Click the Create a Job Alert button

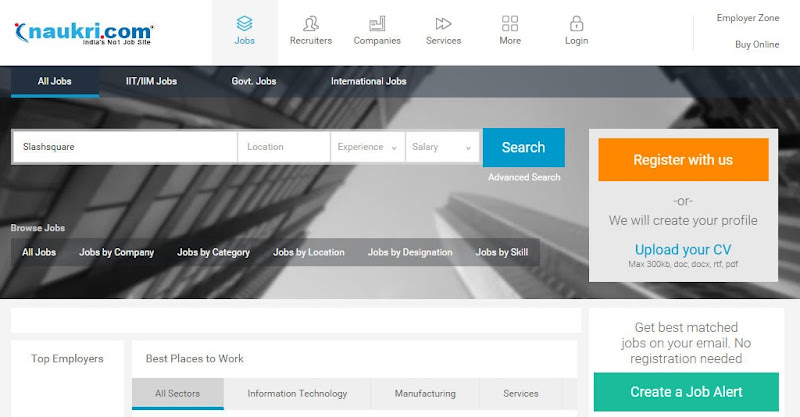point(686,392)
